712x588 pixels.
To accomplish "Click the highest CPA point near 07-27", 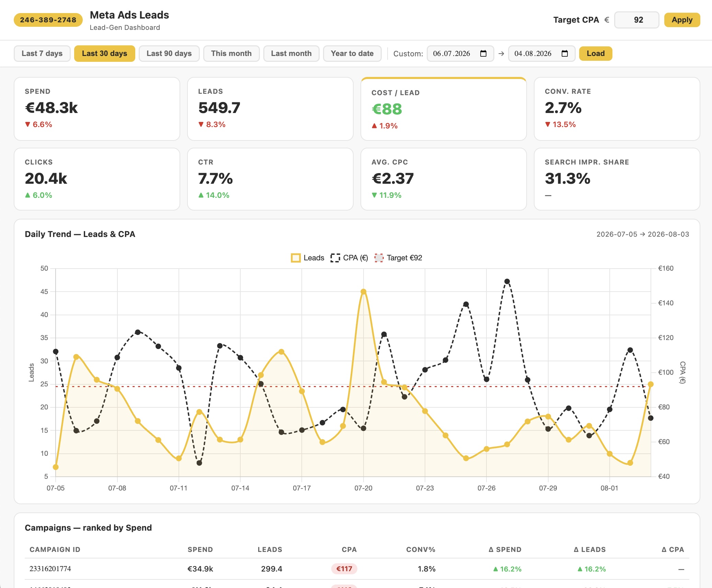I will tap(507, 281).
